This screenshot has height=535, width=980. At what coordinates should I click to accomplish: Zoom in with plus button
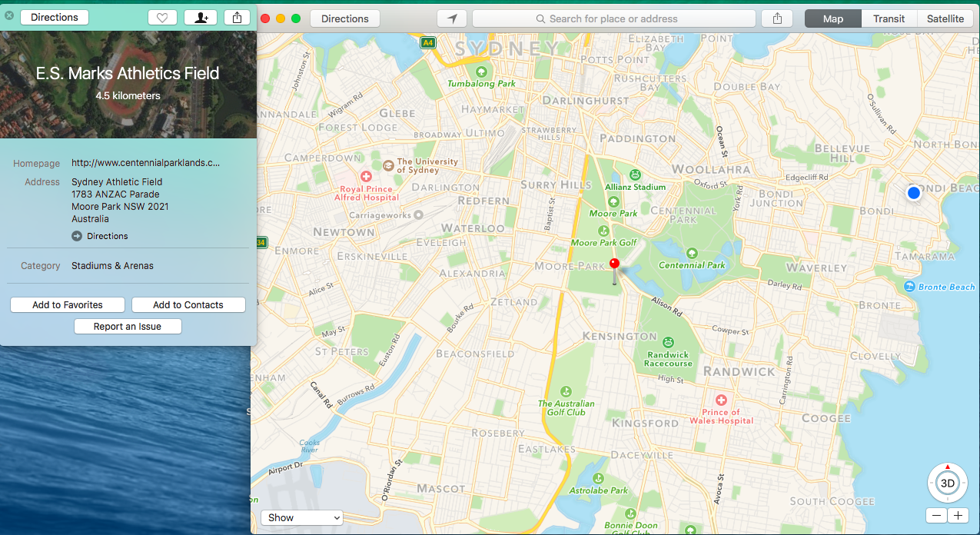[x=958, y=516]
